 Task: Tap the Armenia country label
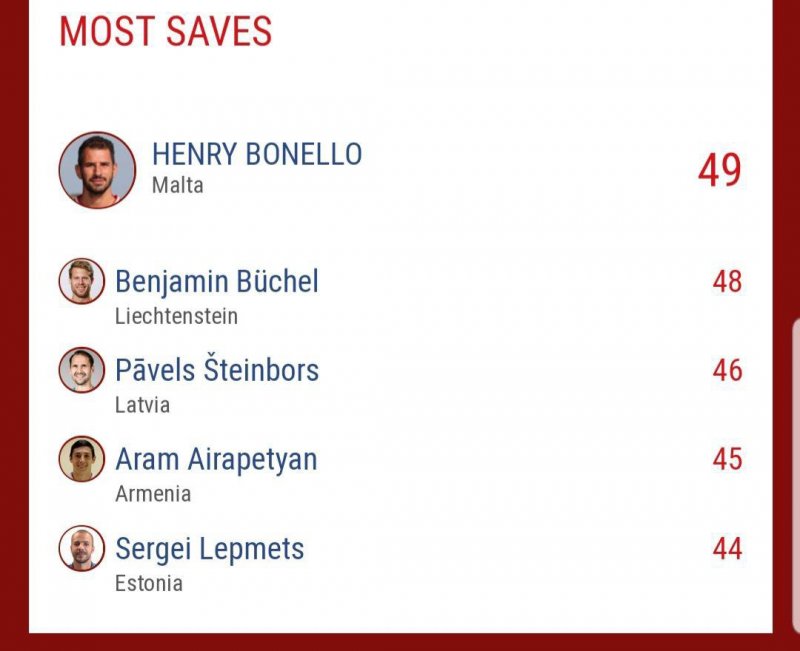coord(153,494)
